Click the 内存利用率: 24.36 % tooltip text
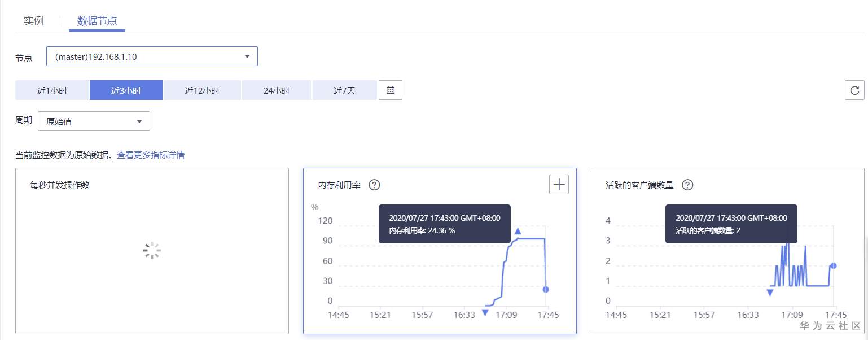The image size is (868, 340). click(422, 230)
